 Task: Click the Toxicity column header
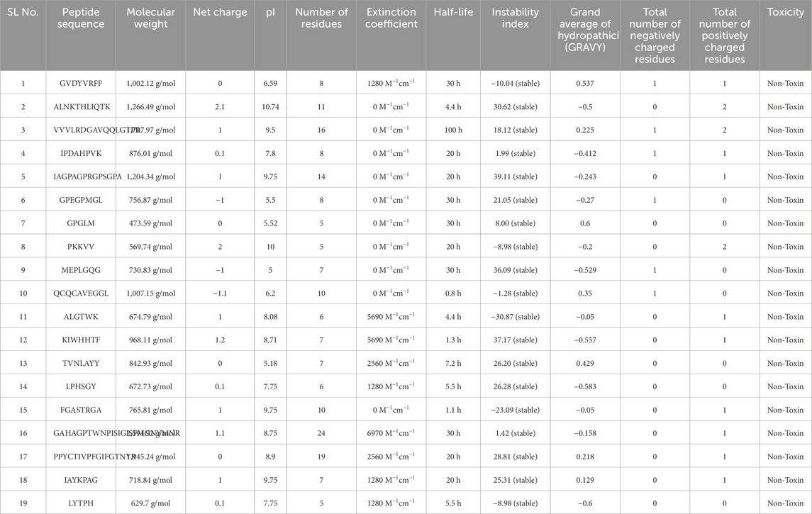[785, 13]
